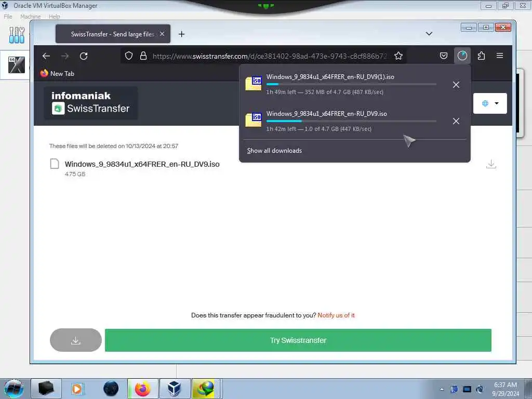Click the gray download-all button
Viewport: 532px width, 399px height.
[76, 340]
